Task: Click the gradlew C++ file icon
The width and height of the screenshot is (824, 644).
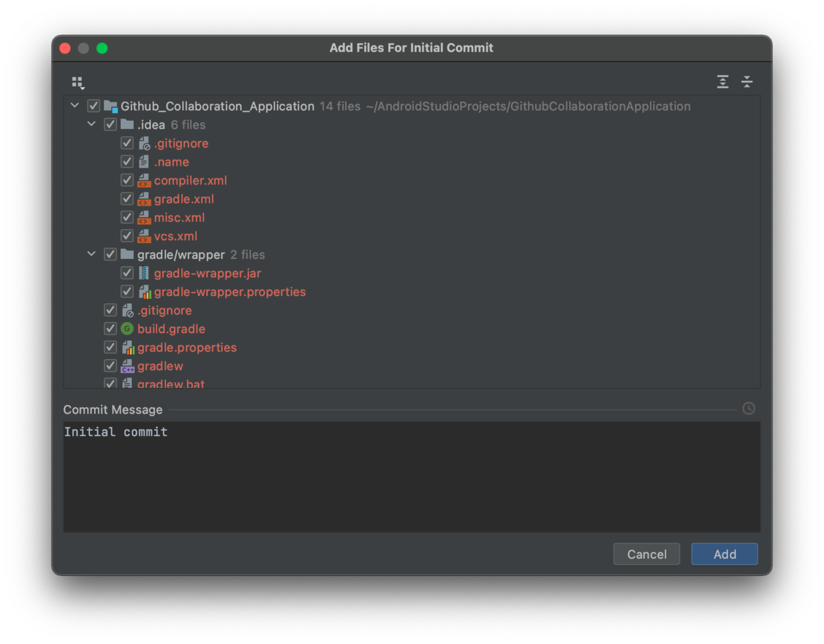Action: [127, 366]
